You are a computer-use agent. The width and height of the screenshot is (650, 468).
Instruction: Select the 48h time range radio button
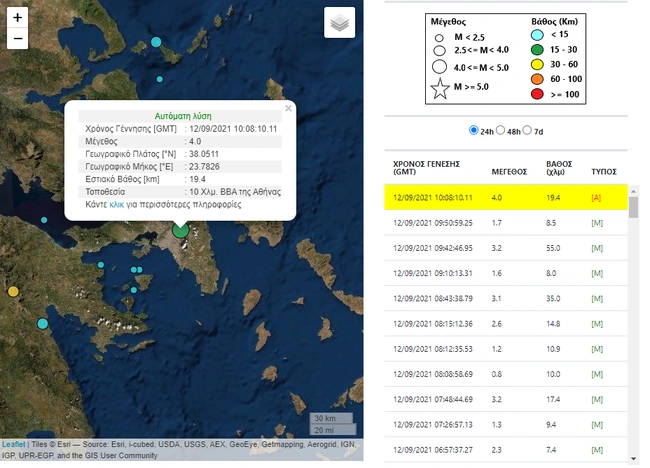(x=501, y=131)
